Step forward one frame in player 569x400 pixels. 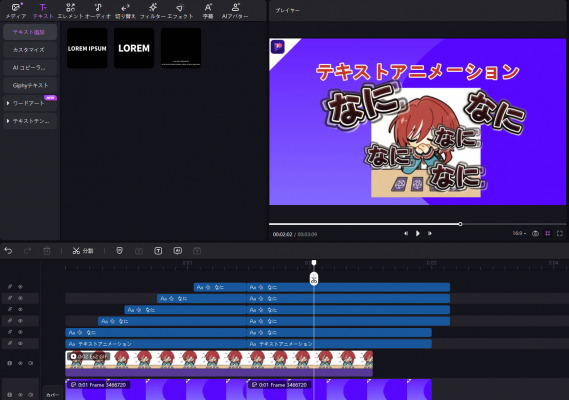430,233
